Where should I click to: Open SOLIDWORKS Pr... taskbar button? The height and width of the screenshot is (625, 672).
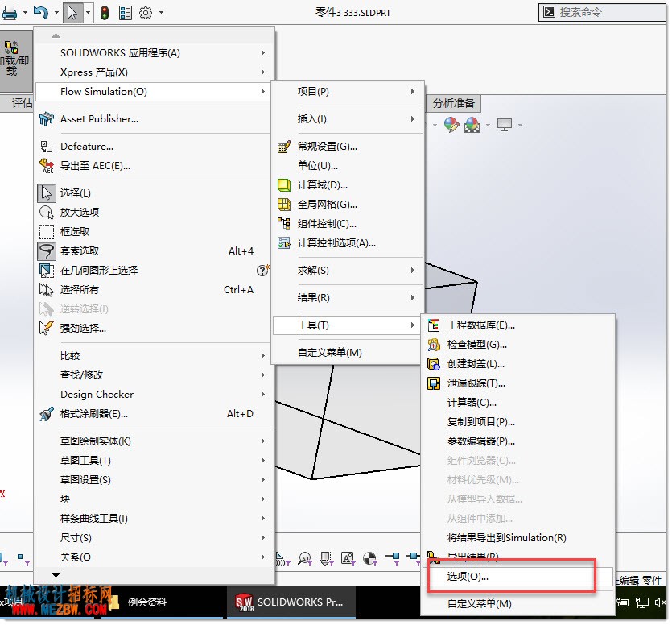(x=291, y=602)
